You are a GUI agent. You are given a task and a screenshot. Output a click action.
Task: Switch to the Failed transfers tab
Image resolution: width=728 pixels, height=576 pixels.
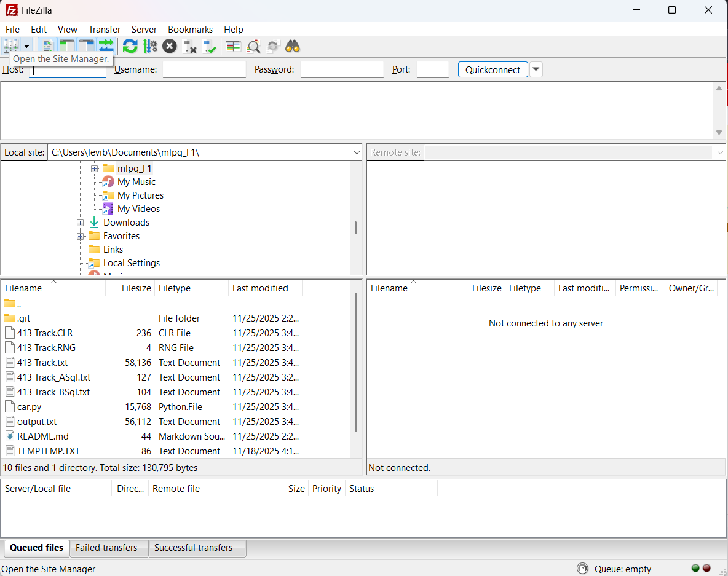108,548
